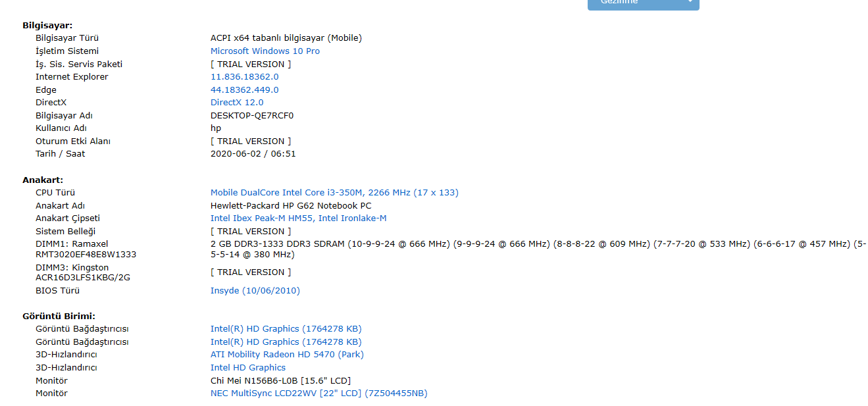Select computer name DESKTOP-QE7RCF0
The image size is (868, 406).
[x=252, y=115]
